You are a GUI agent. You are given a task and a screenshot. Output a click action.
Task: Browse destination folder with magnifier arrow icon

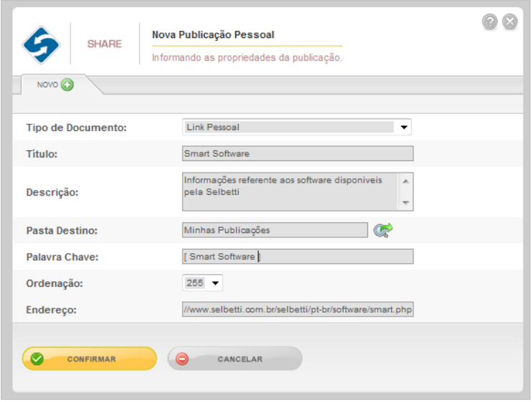pyautogui.click(x=383, y=230)
